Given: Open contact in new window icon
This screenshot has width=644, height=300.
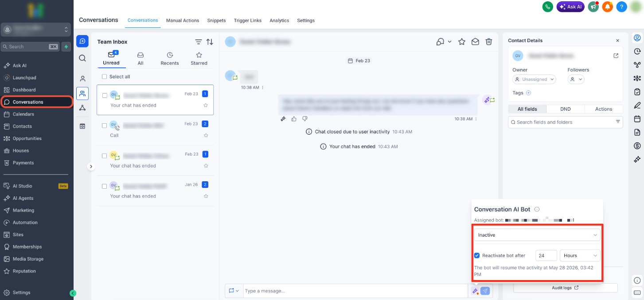Looking at the screenshot, I should [616, 56].
